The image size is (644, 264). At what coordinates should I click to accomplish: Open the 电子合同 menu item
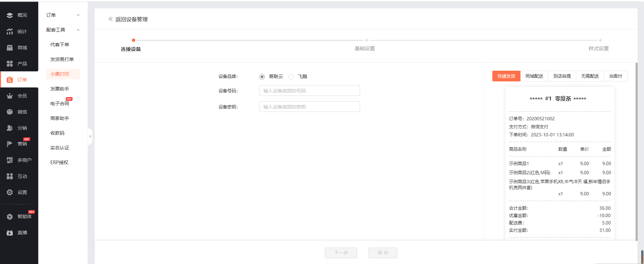60,104
